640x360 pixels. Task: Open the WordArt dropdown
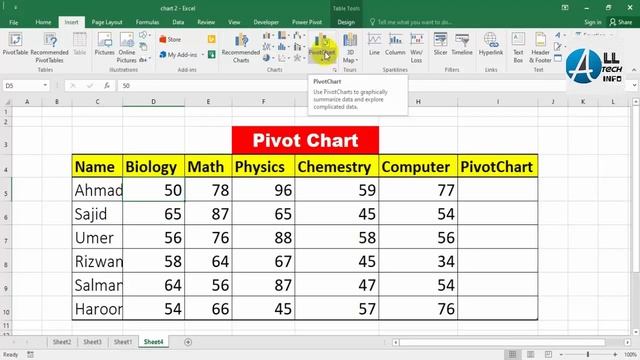[560, 36]
